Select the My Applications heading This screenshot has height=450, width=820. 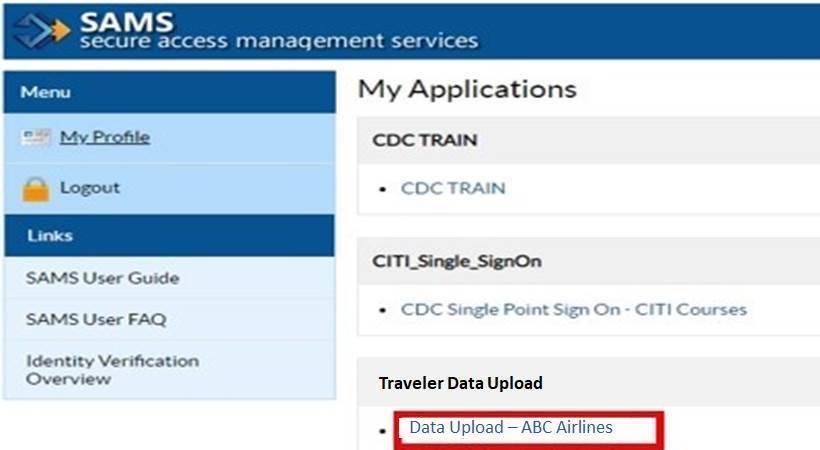pyautogui.click(x=467, y=89)
